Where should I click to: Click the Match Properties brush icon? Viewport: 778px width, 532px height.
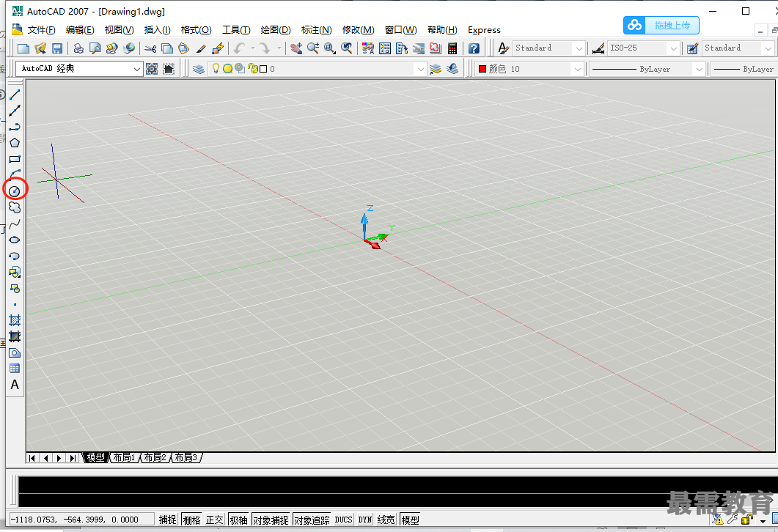point(201,48)
